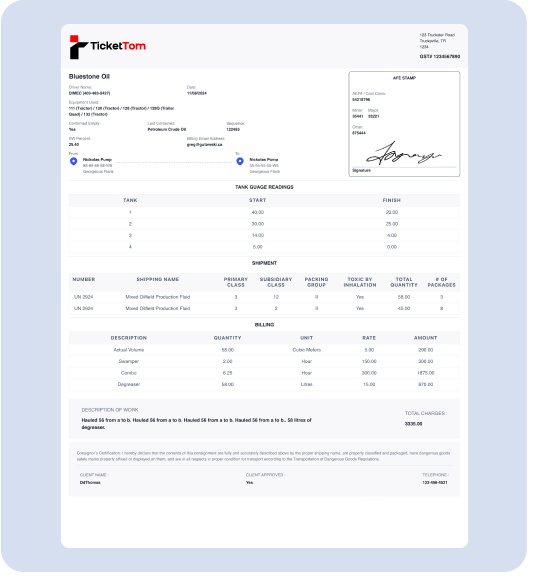Click the "UNIT" billing column header
This screenshot has width=544, height=576.
click(306, 338)
